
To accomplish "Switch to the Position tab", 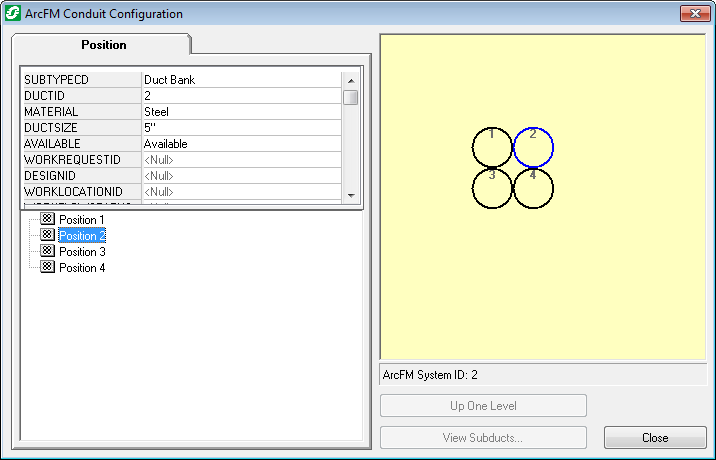I will [x=102, y=45].
